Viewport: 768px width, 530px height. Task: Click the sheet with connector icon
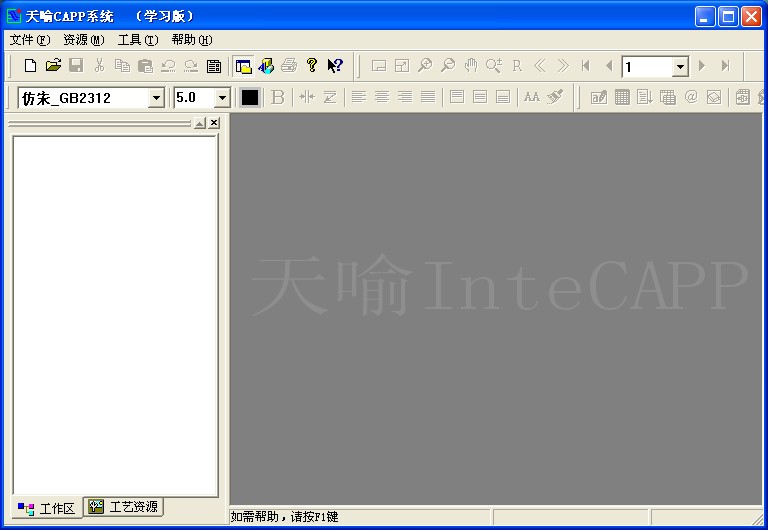743,97
